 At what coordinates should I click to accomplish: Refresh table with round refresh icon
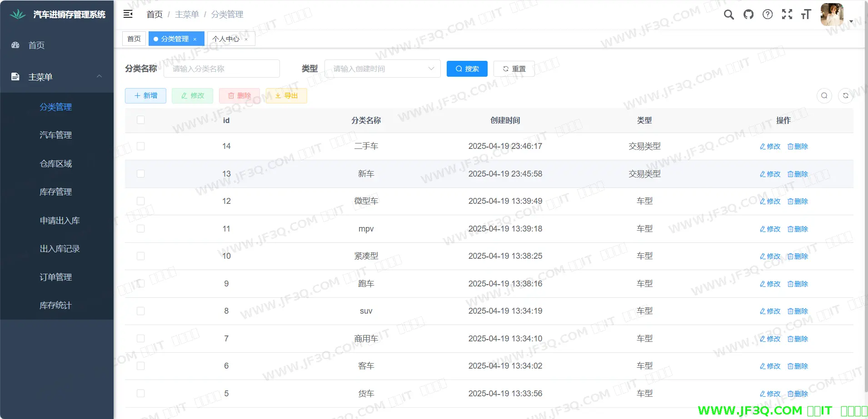[x=845, y=96]
